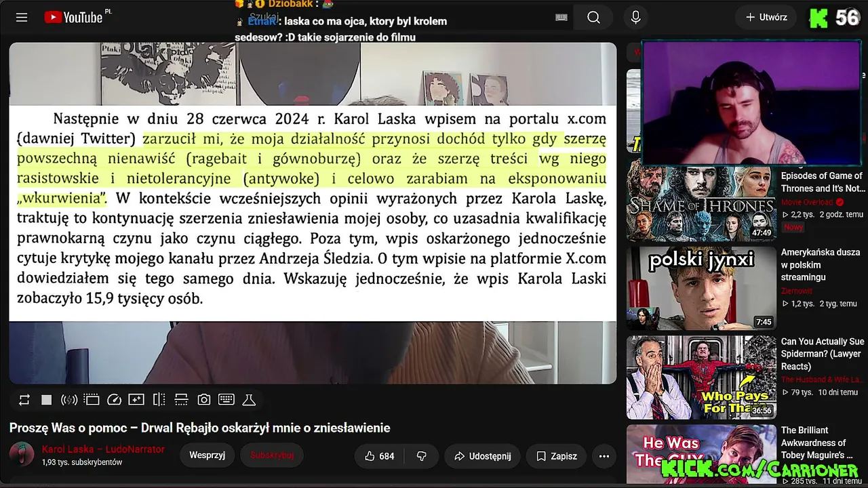
Task: Click the 36:56 duration badge
Action: (762, 411)
